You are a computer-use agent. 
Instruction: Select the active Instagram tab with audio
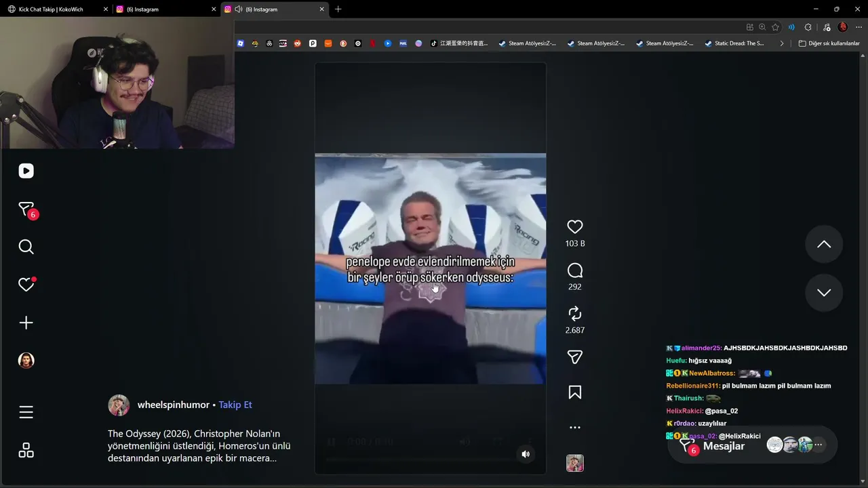click(275, 9)
